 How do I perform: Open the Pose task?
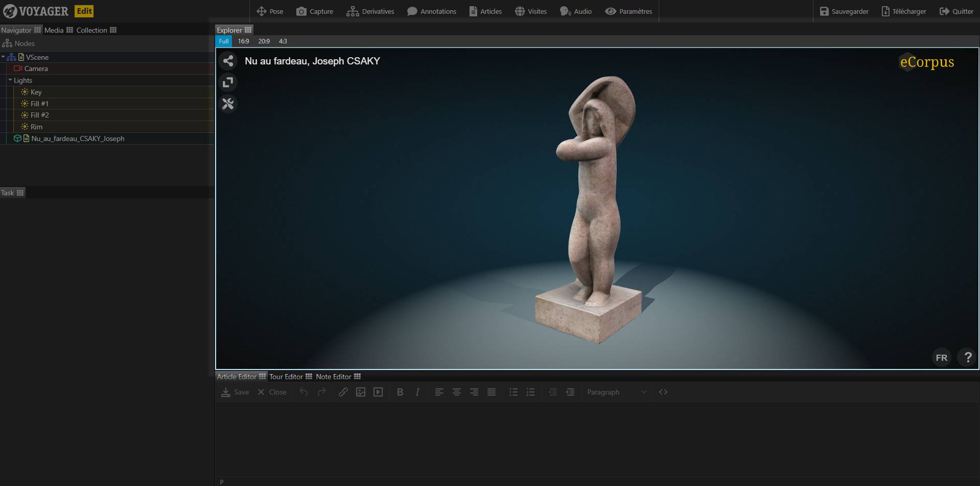270,11
